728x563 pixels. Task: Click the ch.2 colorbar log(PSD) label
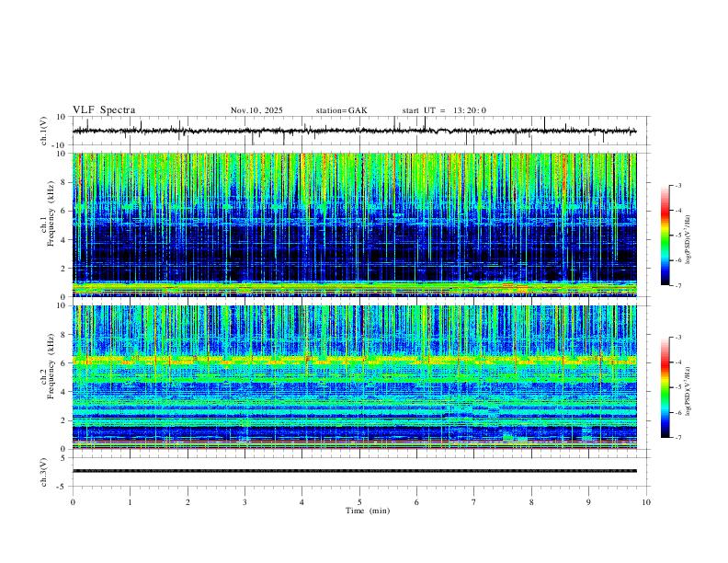688,391
